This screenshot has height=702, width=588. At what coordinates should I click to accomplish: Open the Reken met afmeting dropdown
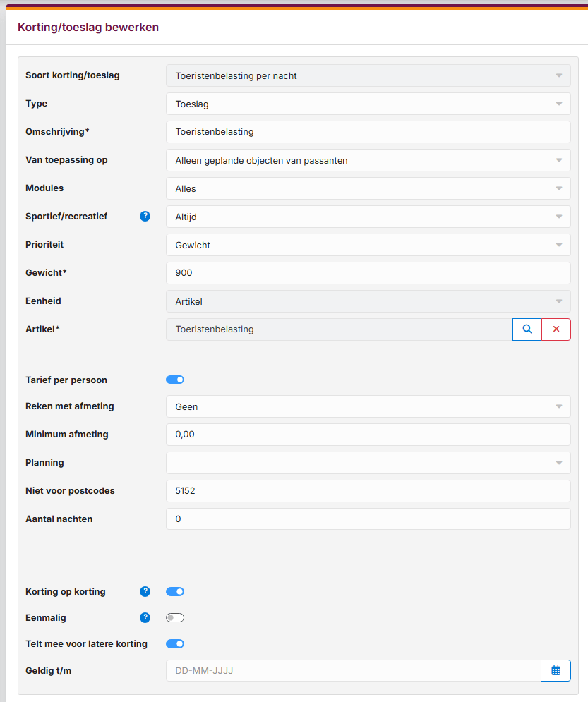pyautogui.click(x=368, y=406)
